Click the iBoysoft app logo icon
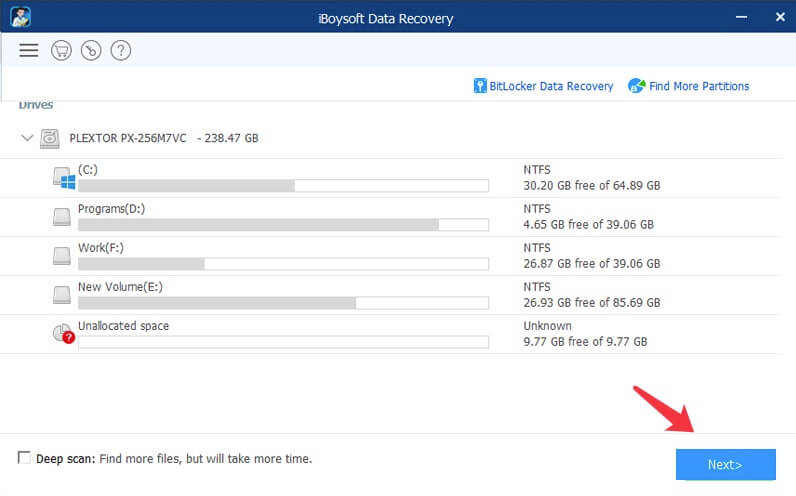 pyautogui.click(x=19, y=16)
